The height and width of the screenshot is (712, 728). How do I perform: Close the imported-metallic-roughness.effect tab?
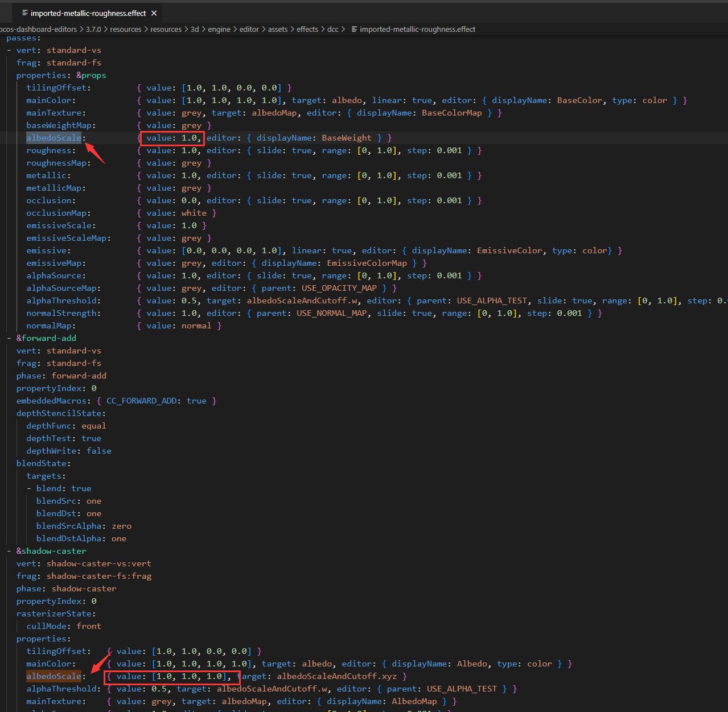click(x=154, y=13)
